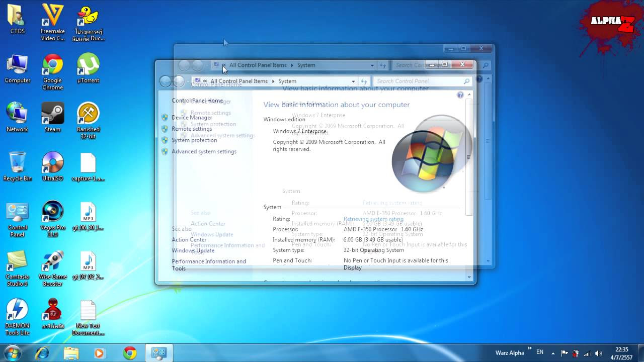Open Device Manager link
Image resolution: width=644 pixels, height=362 pixels.
point(192,118)
